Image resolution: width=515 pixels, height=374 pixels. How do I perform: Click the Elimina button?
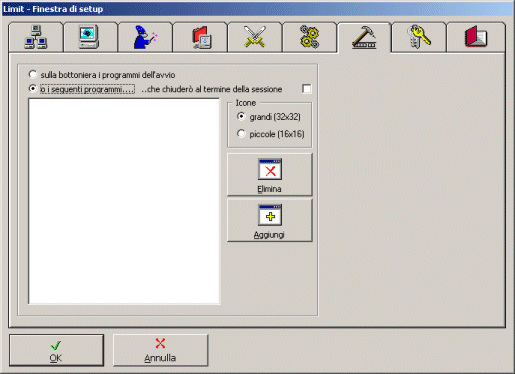tap(270, 174)
